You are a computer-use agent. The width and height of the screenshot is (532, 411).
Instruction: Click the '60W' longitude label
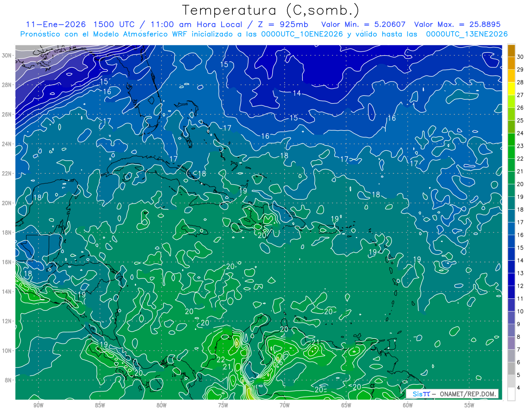click(408, 405)
